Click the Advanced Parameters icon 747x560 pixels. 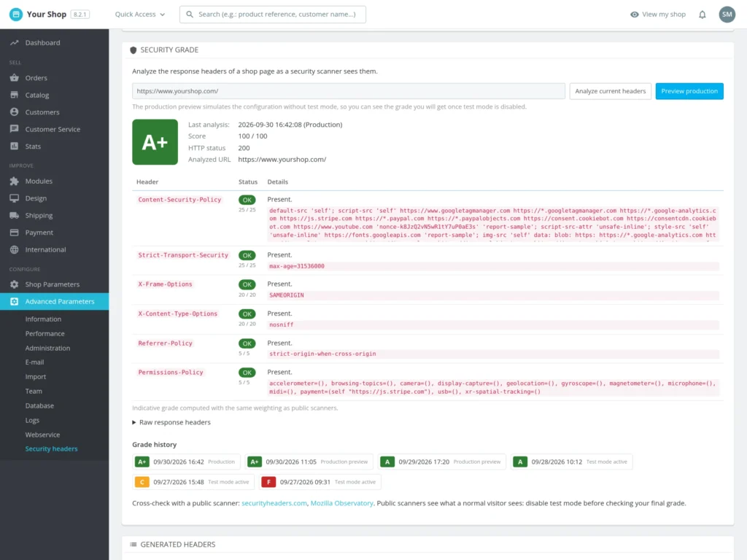(15, 301)
